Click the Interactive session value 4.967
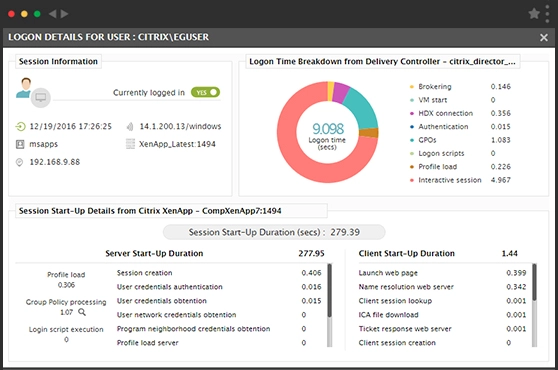This screenshot has height=370, width=558. point(501,180)
